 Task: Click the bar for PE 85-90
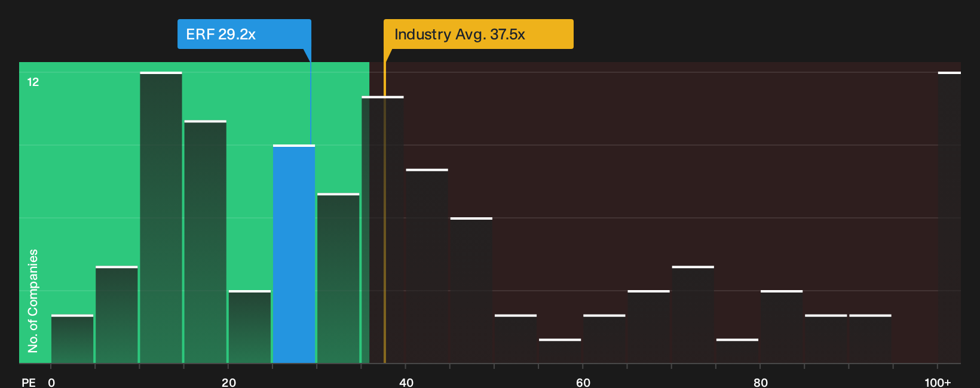pyautogui.click(x=826, y=338)
